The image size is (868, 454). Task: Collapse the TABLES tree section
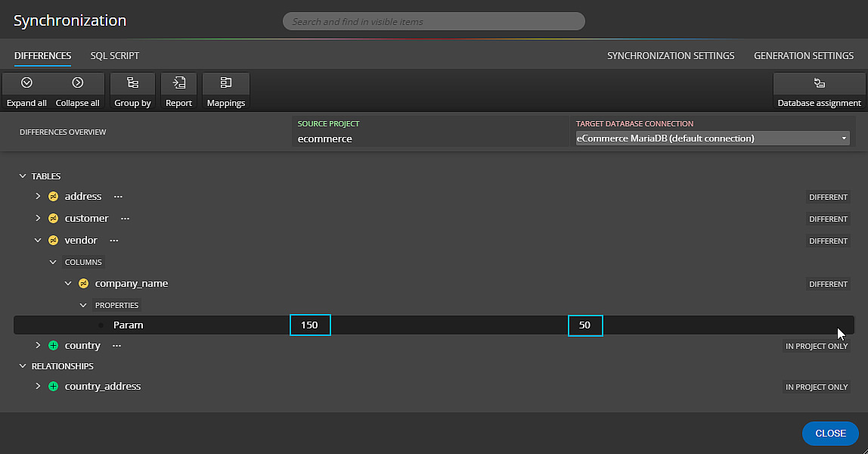[22, 176]
